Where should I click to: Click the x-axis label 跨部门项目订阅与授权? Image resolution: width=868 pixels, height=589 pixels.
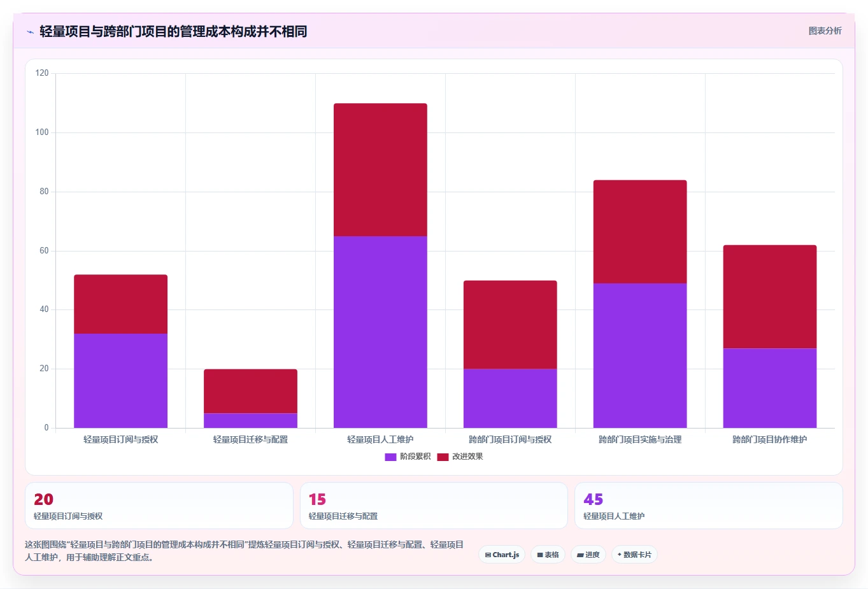coord(510,439)
